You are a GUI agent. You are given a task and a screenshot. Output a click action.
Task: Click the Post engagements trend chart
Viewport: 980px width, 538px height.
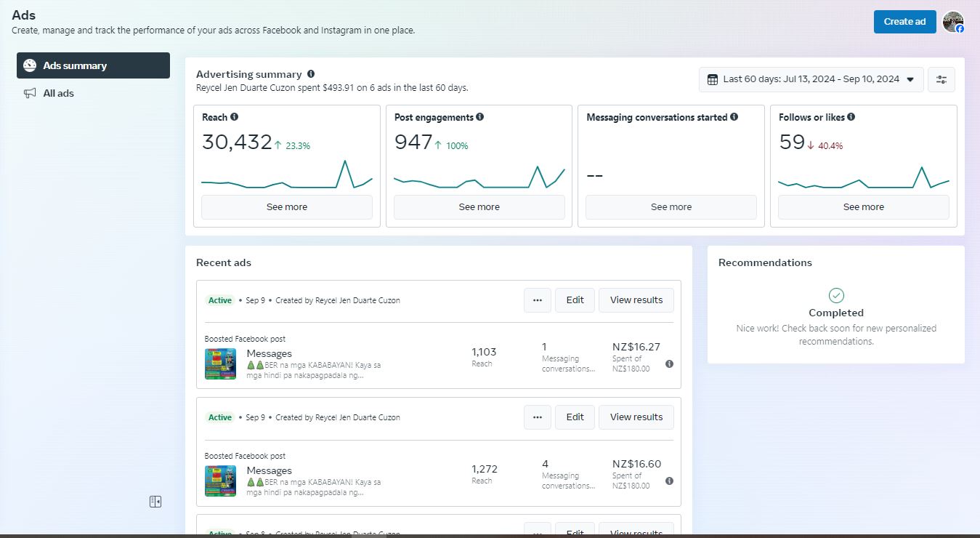(479, 177)
